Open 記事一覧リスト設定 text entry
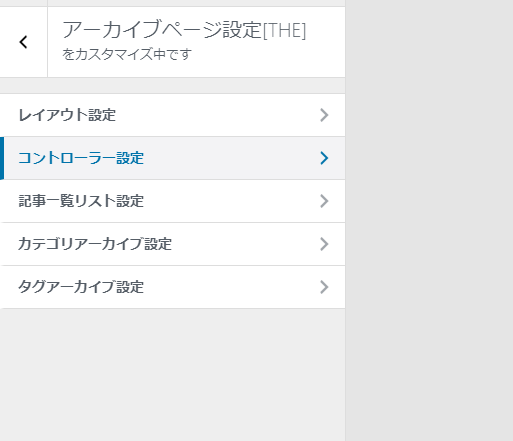This screenshot has width=513, height=441. coord(81,201)
